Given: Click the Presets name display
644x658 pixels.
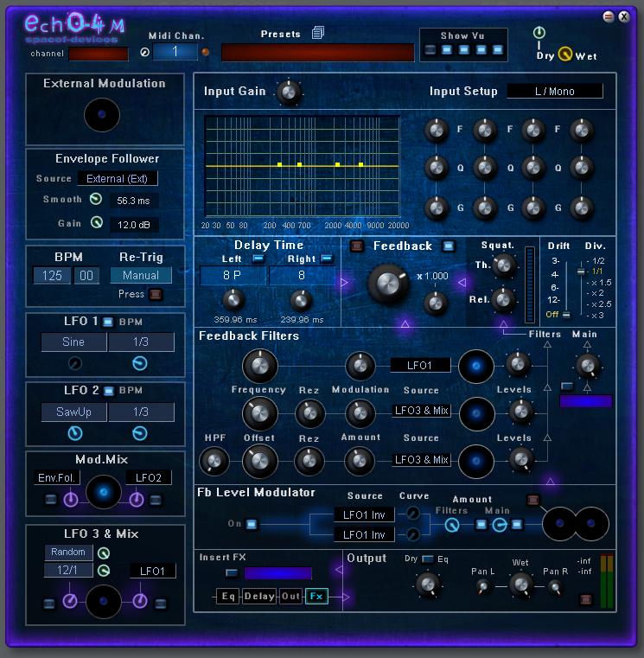Looking at the screenshot, I should pyautogui.click(x=317, y=53).
